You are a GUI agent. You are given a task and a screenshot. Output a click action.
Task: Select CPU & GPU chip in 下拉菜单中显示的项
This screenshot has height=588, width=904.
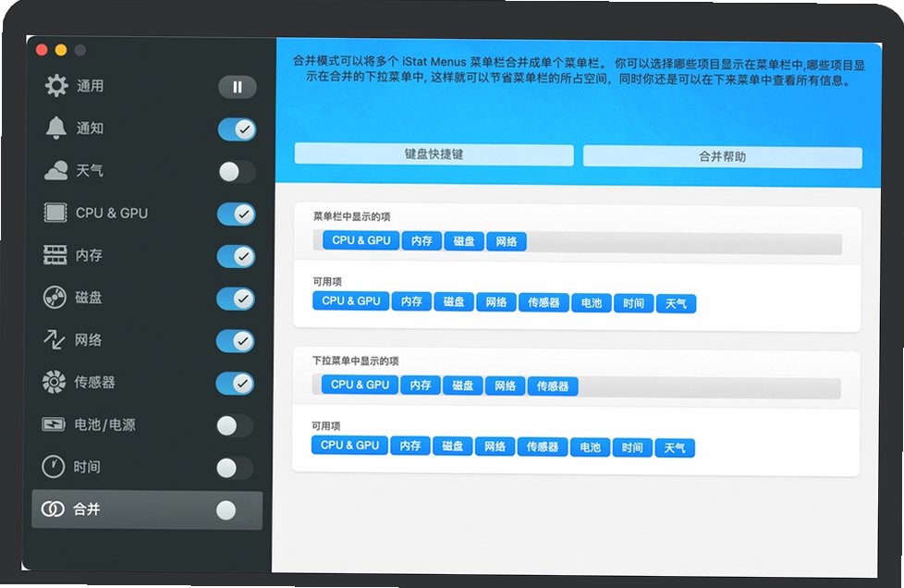(360, 385)
